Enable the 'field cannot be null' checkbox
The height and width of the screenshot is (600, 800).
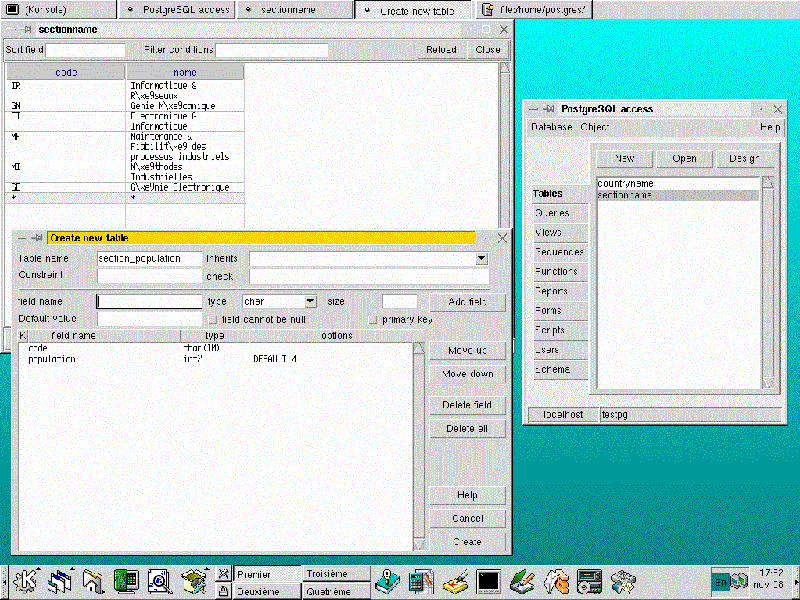[x=211, y=319]
